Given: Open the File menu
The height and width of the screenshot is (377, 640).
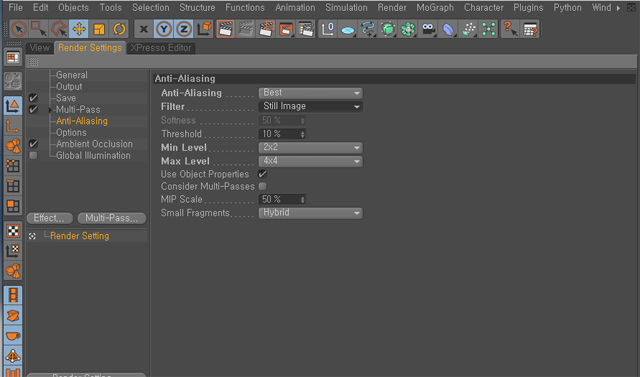Looking at the screenshot, I should coord(16,7).
